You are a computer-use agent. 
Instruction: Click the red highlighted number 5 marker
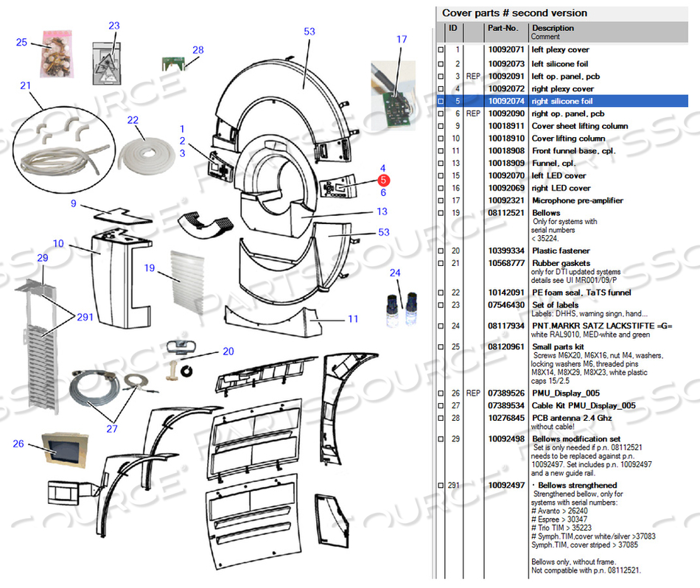pos(383,180)
